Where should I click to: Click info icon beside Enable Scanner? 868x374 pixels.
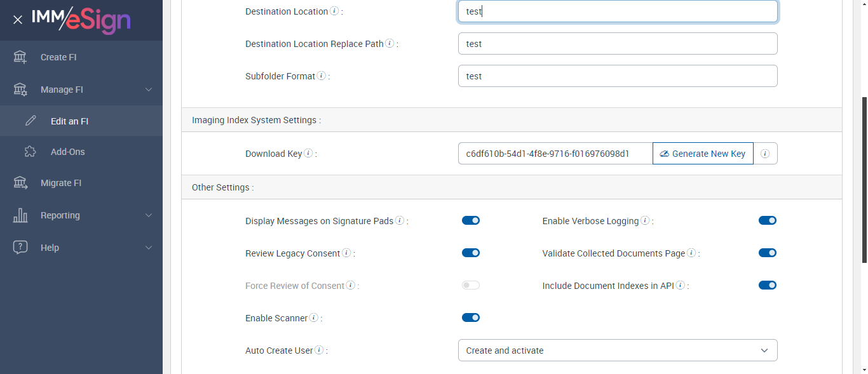pos(313,318)
